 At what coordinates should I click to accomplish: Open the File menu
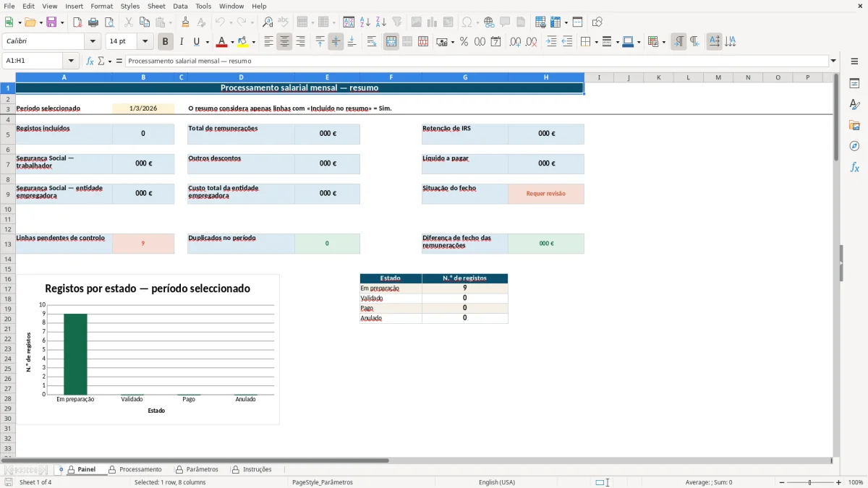click(9, 6)
